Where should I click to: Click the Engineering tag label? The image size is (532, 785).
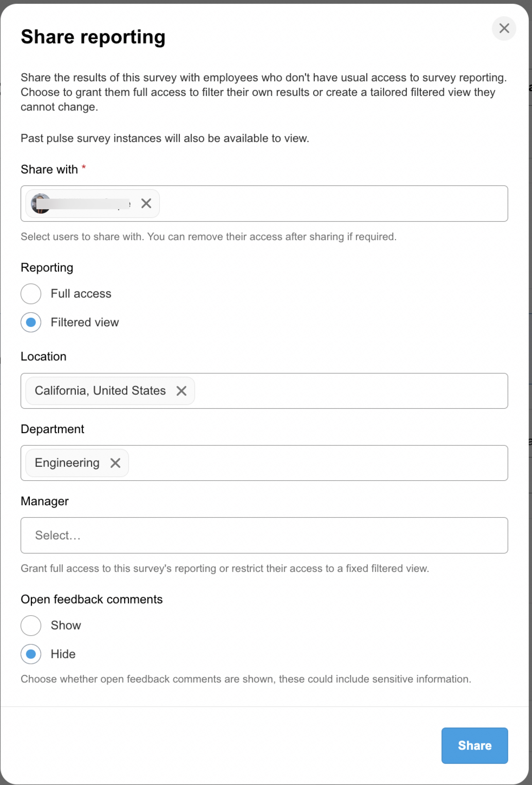(67, 463)
